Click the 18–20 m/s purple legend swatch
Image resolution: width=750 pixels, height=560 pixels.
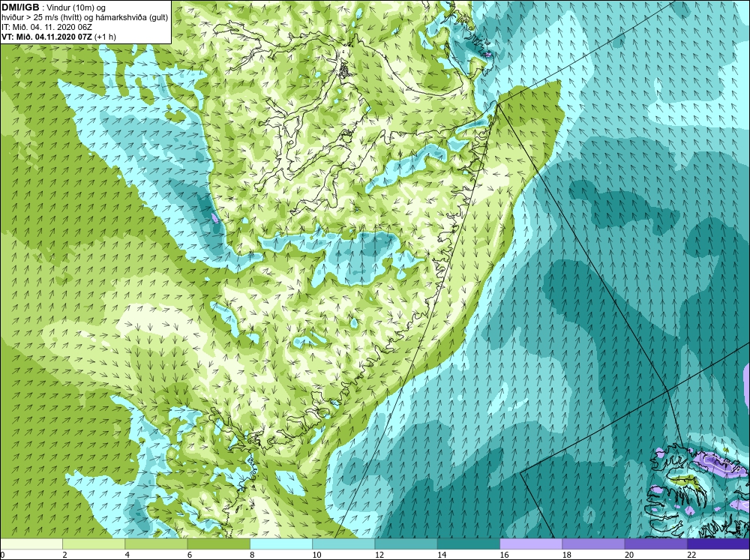593,544
